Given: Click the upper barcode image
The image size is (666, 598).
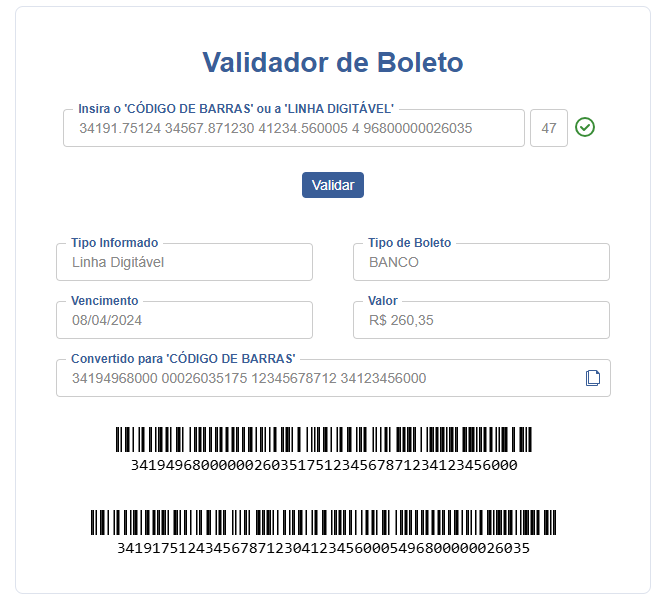Looking at the screenshot, I should coord(323,441).
